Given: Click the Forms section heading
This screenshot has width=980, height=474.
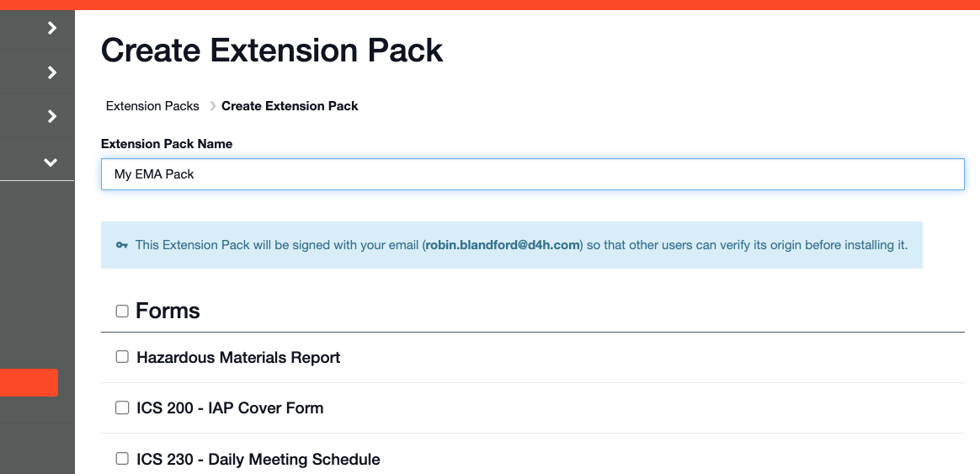Looking at the screenshot, I should pyautogui.click(x=168, y=311).
